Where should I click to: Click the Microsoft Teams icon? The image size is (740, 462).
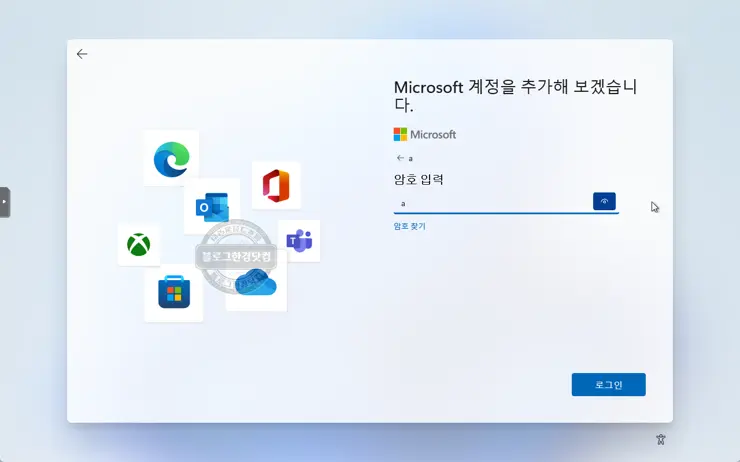299,241
